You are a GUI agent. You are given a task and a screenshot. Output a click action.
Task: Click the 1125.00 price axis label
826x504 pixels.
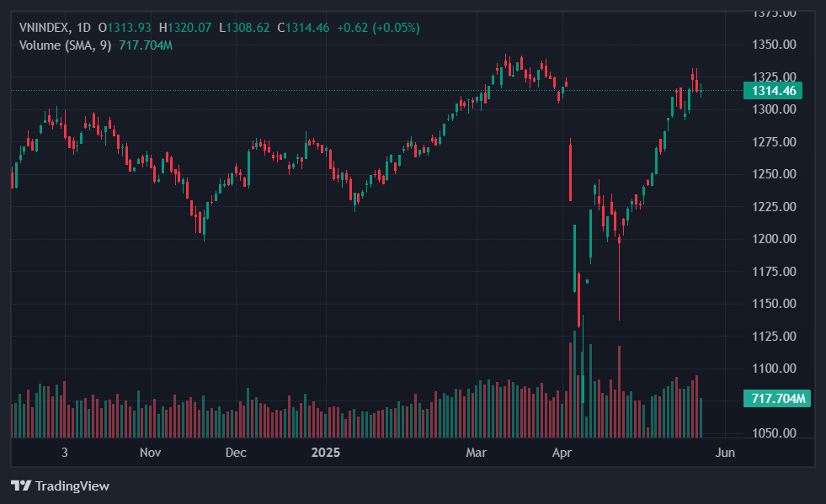[x=774, y=337]
